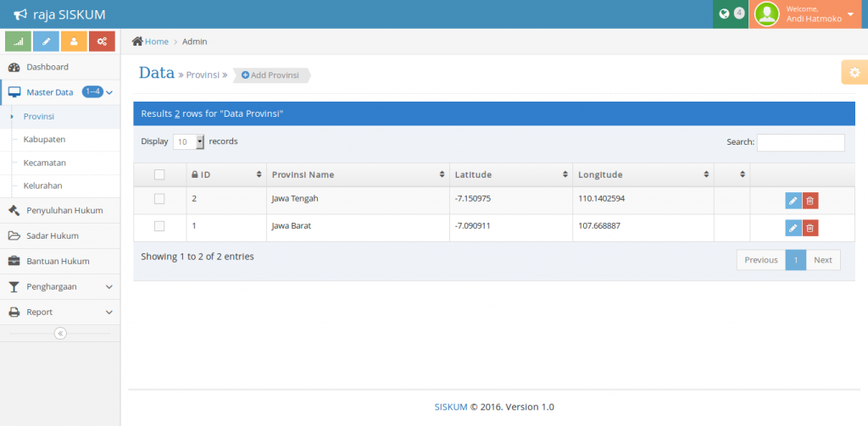Click the green signal bars shortcut button
The height and width of the screenshot is (426, 868).
tap(18, 41)
